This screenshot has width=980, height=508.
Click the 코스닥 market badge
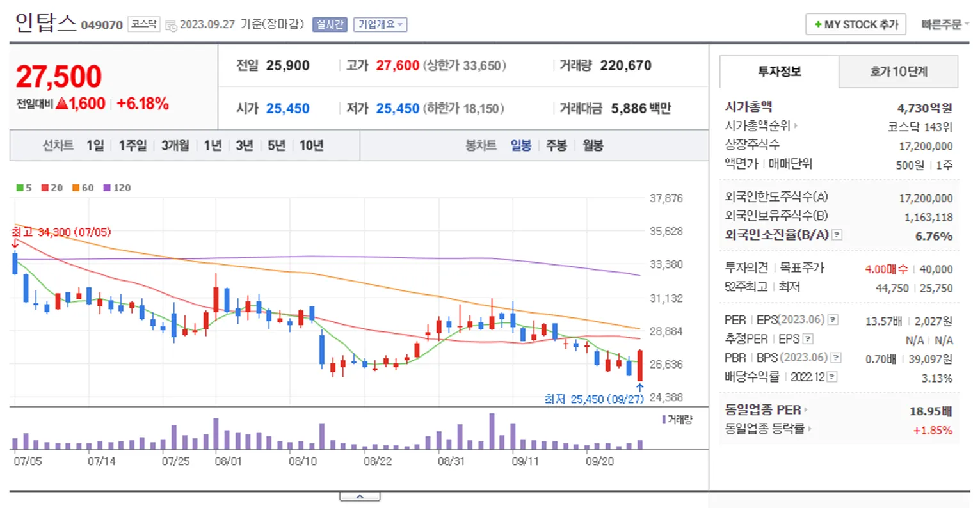(144, 24)
